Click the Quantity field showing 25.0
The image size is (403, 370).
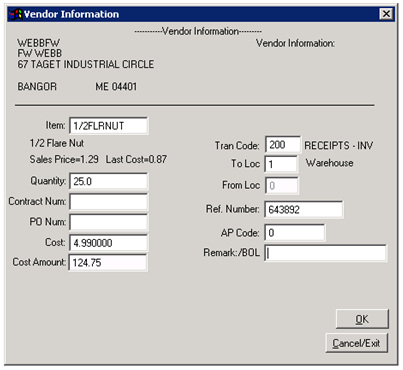[109, 181]
